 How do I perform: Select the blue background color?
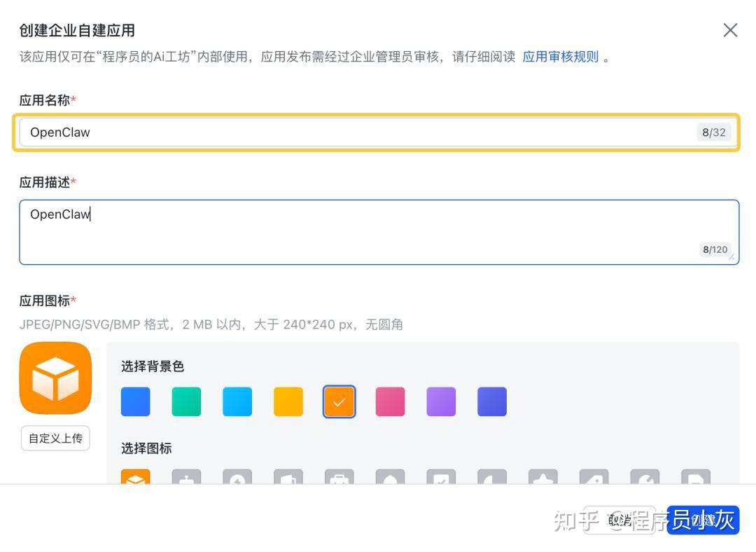pyautogui.click(x=135, y=401)
